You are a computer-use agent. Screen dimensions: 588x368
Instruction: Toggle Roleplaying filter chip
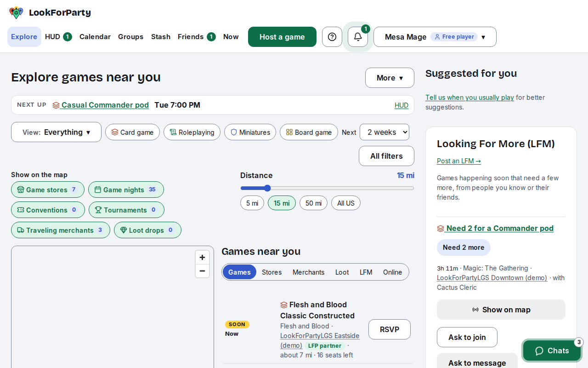point(192,132)
